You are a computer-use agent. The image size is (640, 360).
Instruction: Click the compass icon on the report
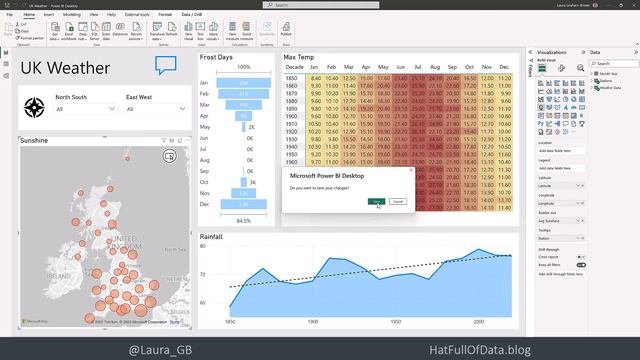point(34,107)
